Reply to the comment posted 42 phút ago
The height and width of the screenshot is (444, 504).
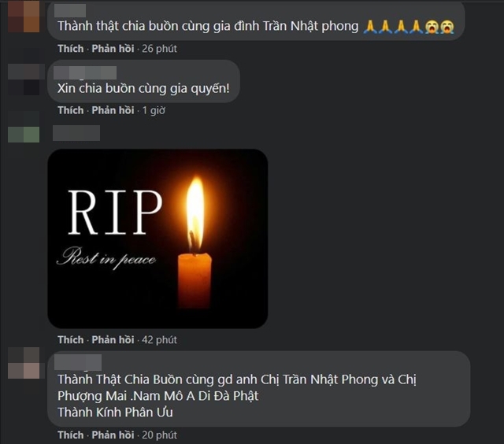[x=113, y=340]
